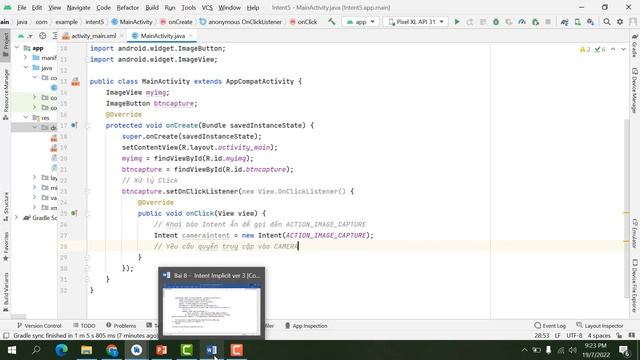Click the Select Opened File target icon
This screenshot has height=360, width=640.
(42, 36)
